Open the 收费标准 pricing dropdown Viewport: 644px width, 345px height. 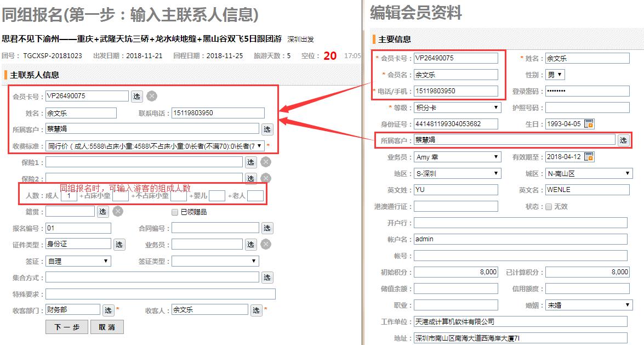coord(155,146)
